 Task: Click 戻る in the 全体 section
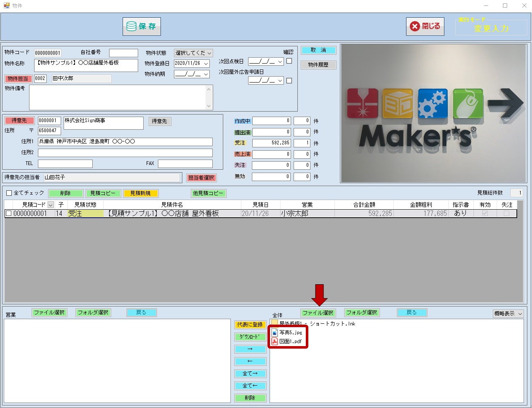412,312
